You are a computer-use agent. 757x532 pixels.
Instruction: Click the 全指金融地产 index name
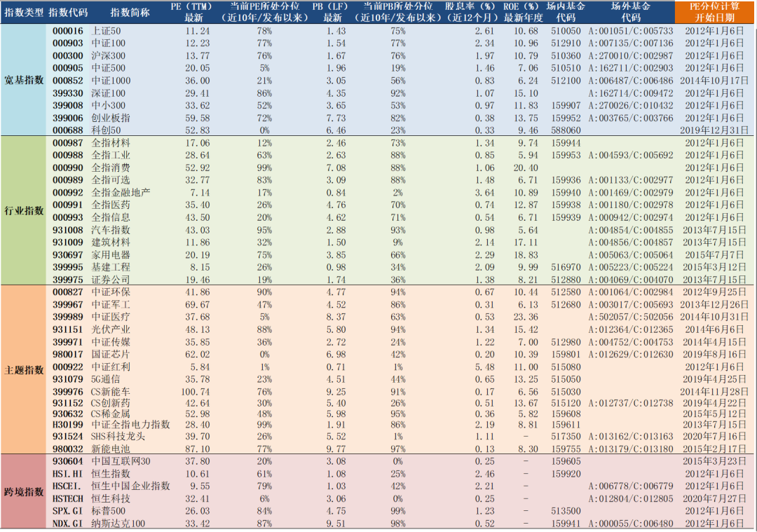tap(121, 193)
